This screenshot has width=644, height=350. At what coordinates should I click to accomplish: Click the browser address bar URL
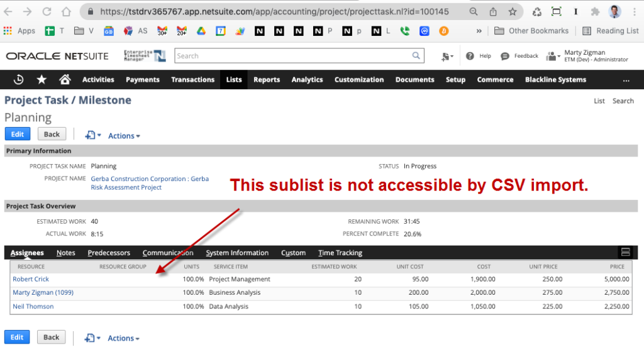[274, 11]
